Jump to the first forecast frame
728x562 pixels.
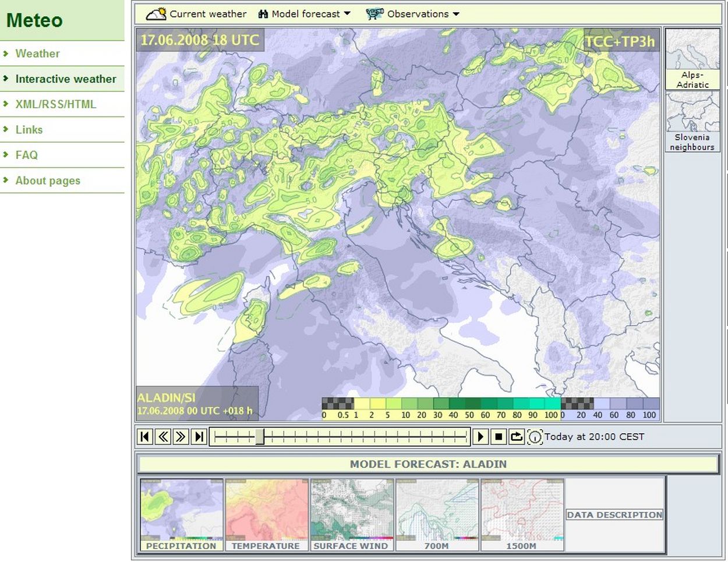point(146,436)
